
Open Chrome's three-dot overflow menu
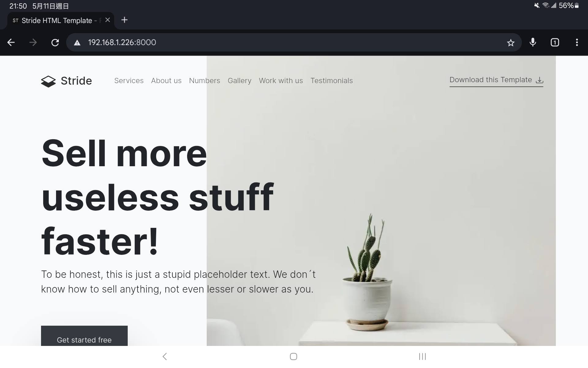[577, 42]
